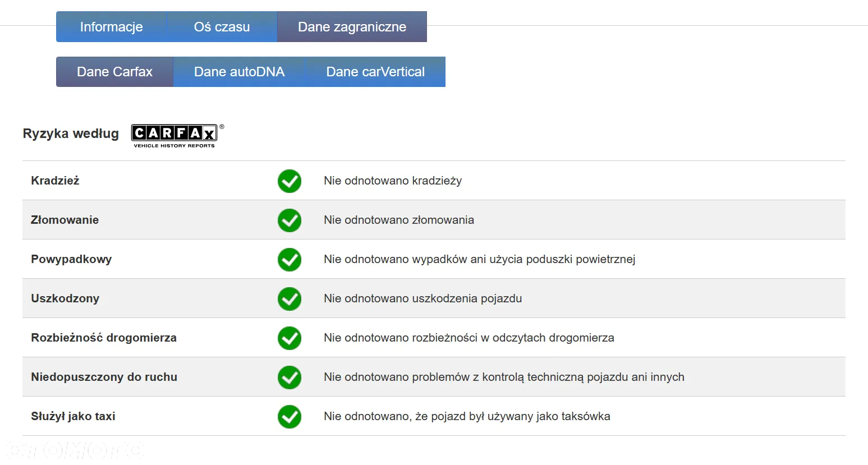Switch to the Oś czasu tab
Image resolution: width=868 pixels, height=465 pixels.
point(222,27)
